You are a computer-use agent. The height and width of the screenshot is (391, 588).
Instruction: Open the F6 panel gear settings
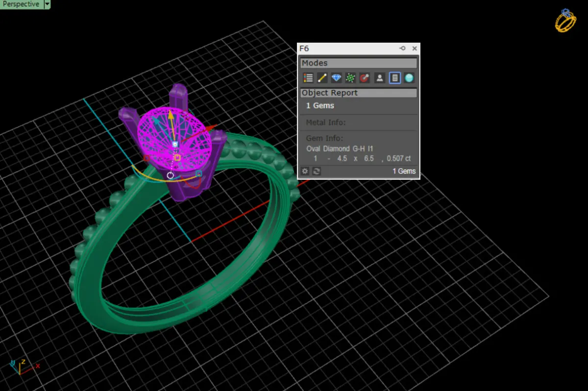(x=305, y=171)
